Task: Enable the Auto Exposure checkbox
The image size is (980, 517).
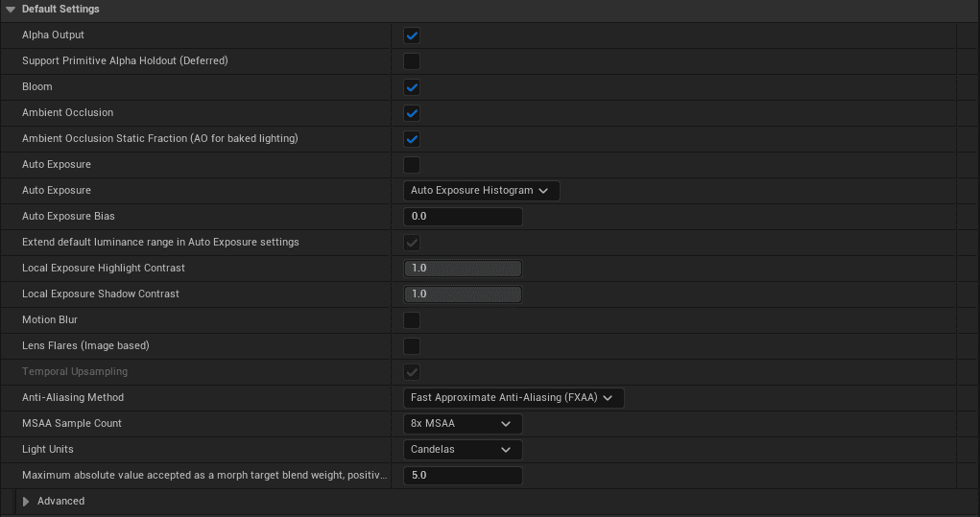Action: coord(411,165)
